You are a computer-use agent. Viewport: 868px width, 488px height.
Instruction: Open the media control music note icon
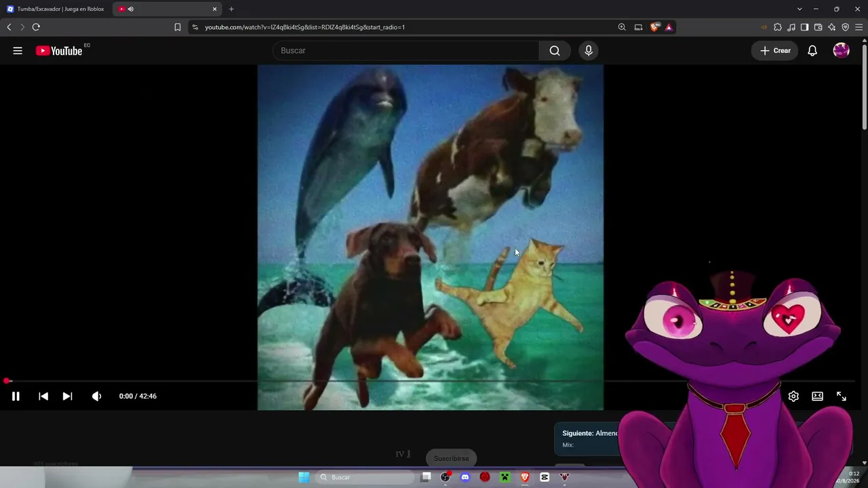pos(791,27)
